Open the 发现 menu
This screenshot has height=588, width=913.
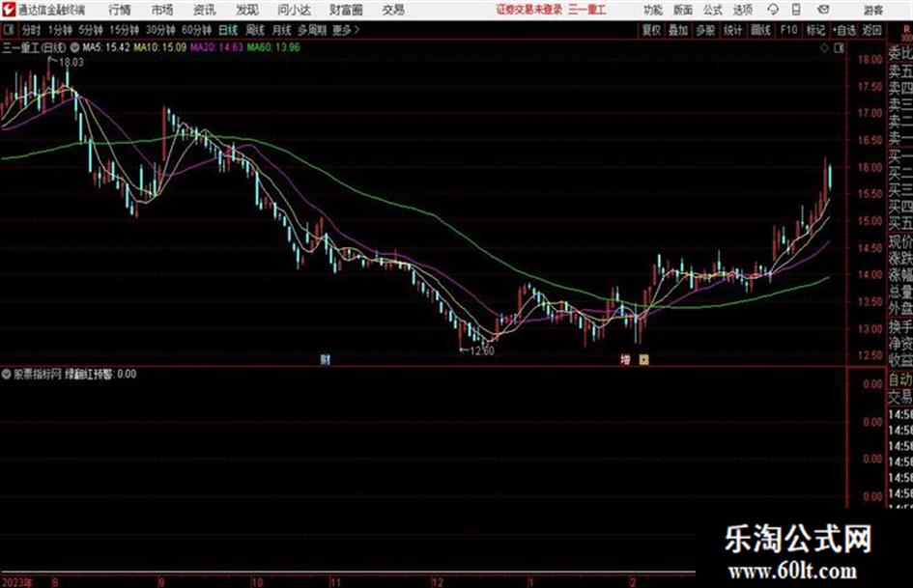247,10
